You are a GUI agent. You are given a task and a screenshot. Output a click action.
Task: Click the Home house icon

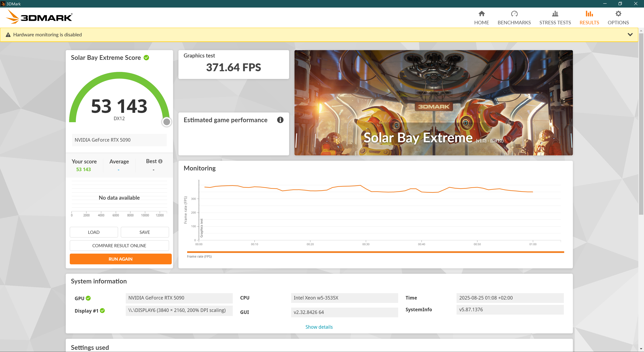point(481,13)
